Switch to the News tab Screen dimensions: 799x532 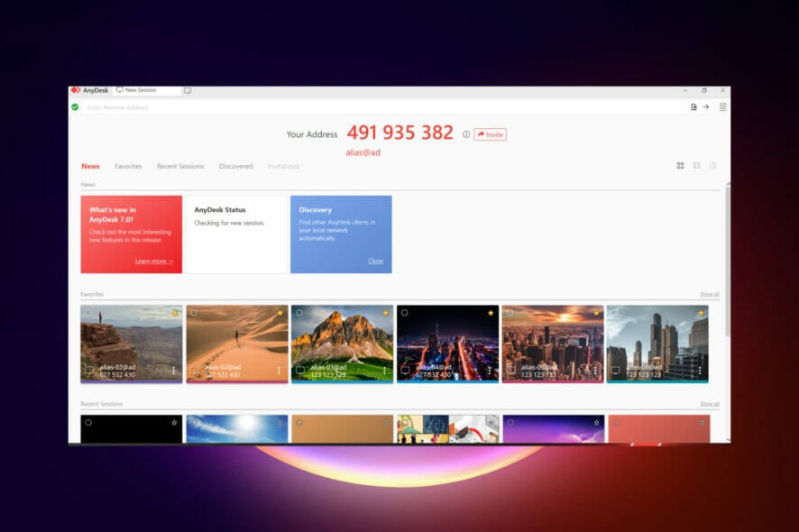(90, 166)
